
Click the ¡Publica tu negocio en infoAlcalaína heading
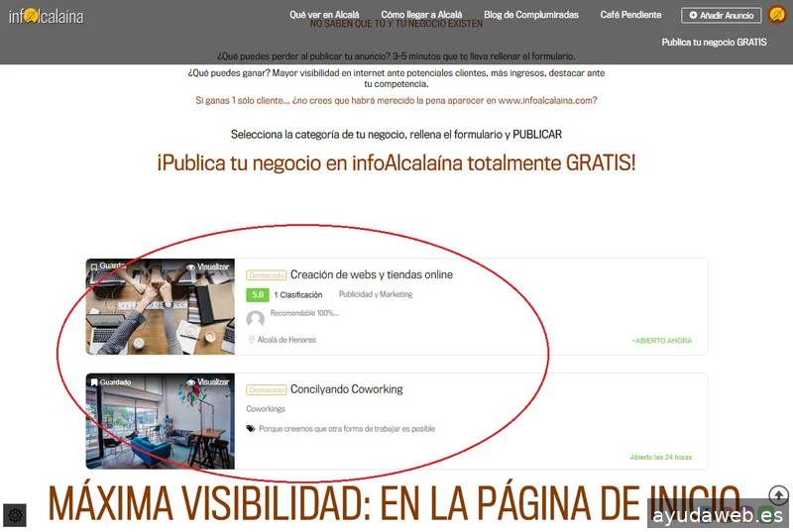396,163
